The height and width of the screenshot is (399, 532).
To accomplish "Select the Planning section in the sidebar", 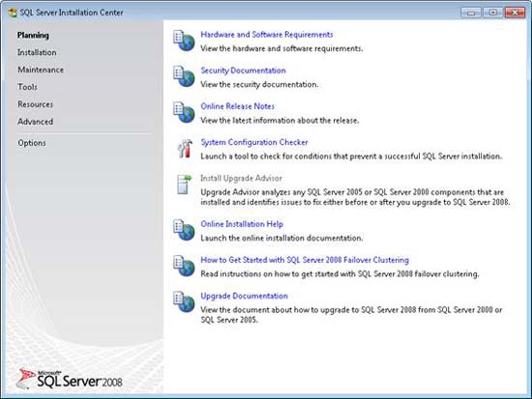I will 33,35.
